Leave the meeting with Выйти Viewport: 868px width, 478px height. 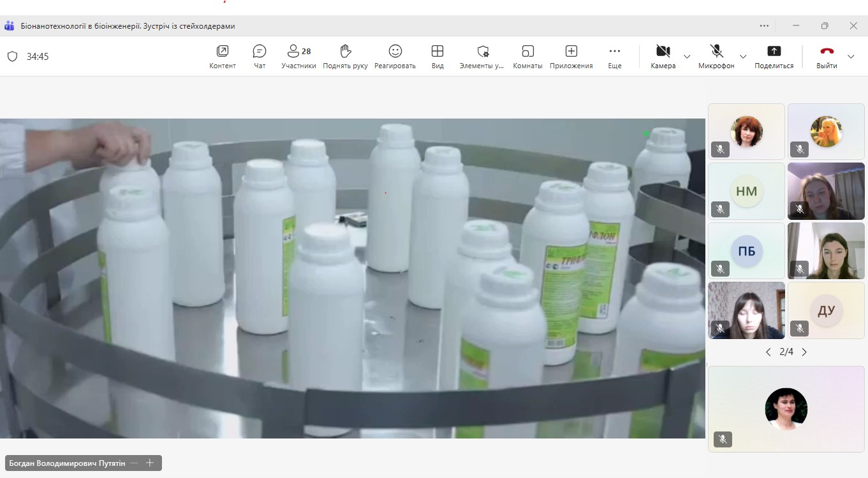coord(827,56)
